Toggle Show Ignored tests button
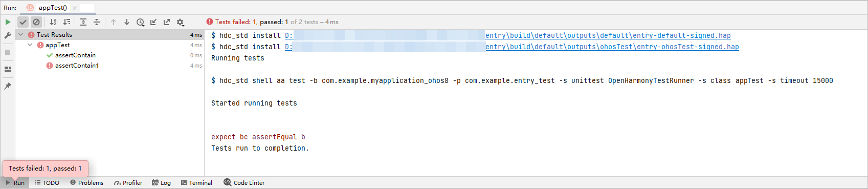The width and height of the screenshot is (868, 189). (x=36, y=22)
